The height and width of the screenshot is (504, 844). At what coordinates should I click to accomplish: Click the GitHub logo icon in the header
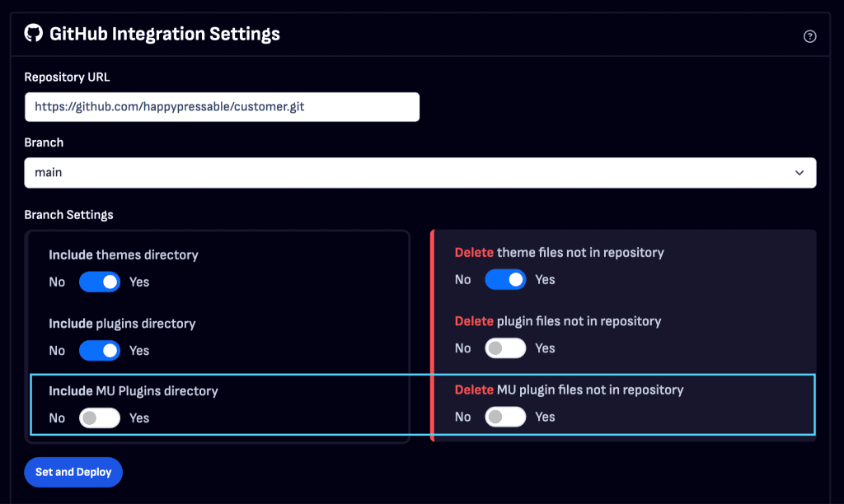point(33,34)
